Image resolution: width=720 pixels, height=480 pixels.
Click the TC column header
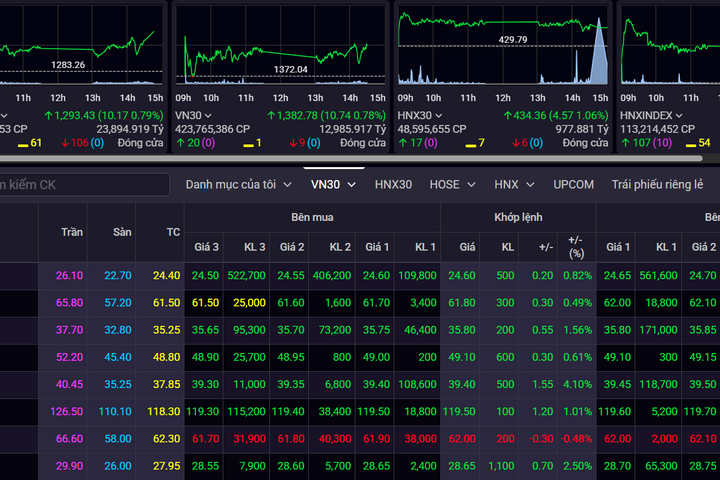pyautogui.click(x=173, y=232)
